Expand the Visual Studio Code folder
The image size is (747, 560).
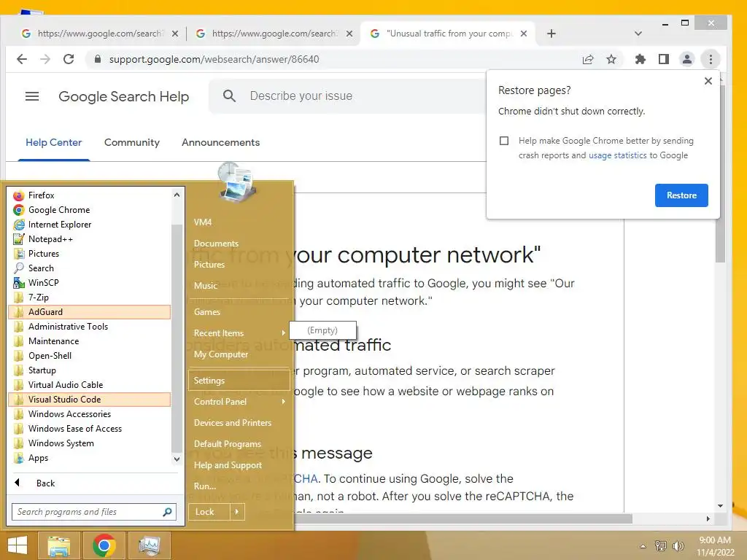(90, 400)
